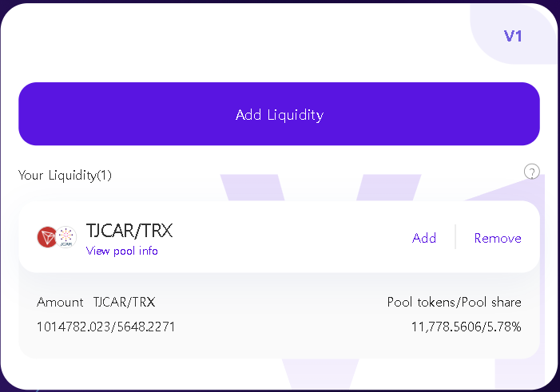The width and height of the screenshot is (560, 392).
Task: Click the 11,778.5606/5.78% pool share value
Action: pos(466,327)
